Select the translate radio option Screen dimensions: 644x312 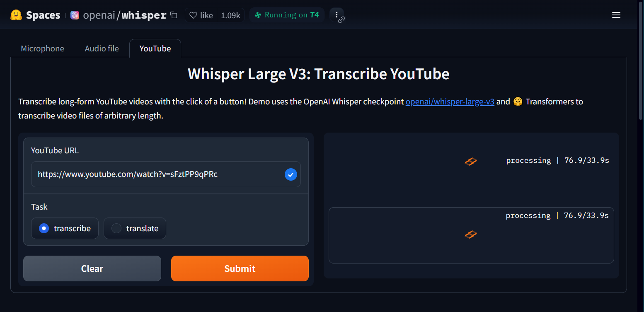[135, 228]
